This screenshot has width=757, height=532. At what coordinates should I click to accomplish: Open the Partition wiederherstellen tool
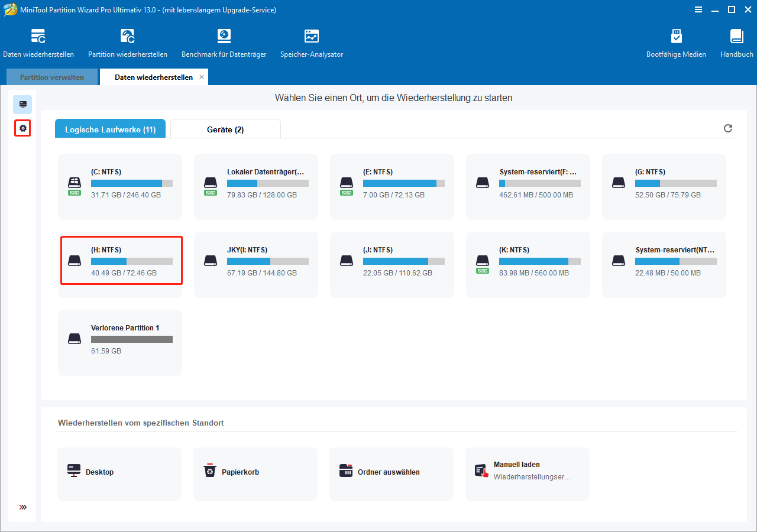click(128, 41)
